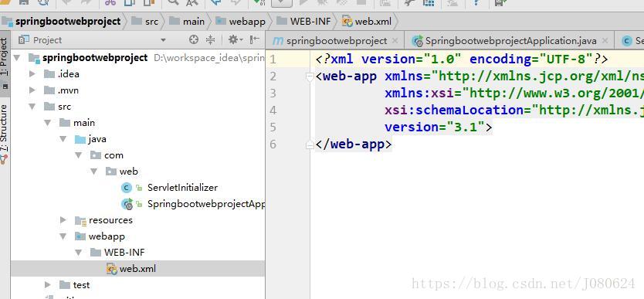This screenshot has height=299, width=644.
Task: Select main in the breadcrumb bar
Action: tap(187, 22)
